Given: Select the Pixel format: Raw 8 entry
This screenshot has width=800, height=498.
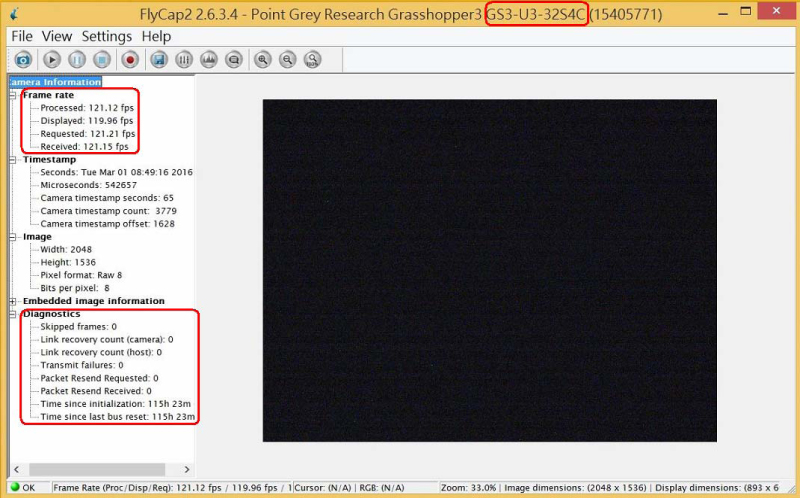Looking at the screenshot, I should pyautogui.click(x=81, y=275).
